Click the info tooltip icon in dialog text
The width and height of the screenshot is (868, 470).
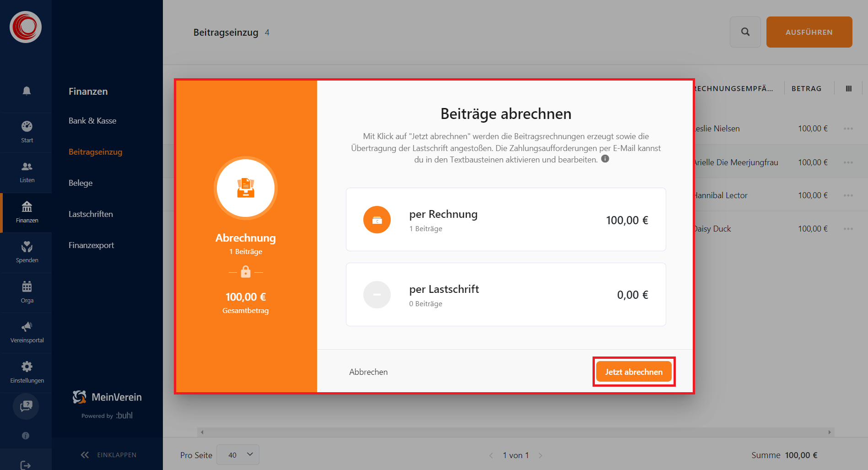[605, 159]
